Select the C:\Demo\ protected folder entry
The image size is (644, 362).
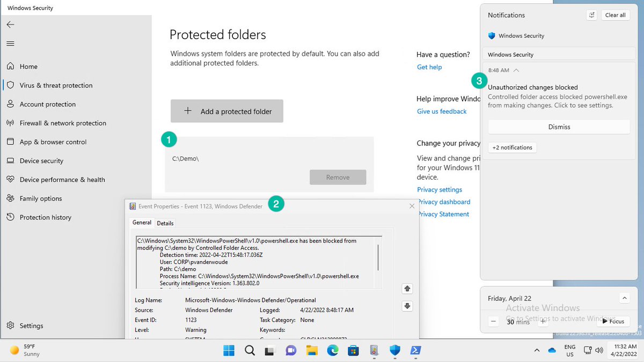tap(269, 164)
